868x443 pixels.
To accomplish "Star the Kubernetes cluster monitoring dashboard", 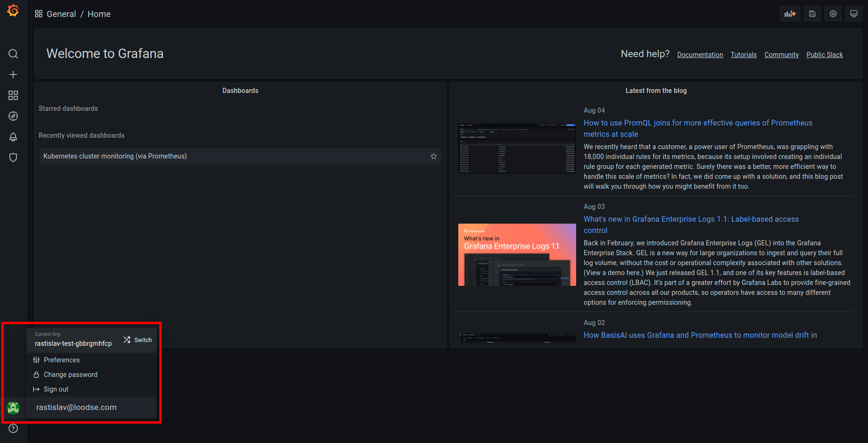I will pos(433,156).
